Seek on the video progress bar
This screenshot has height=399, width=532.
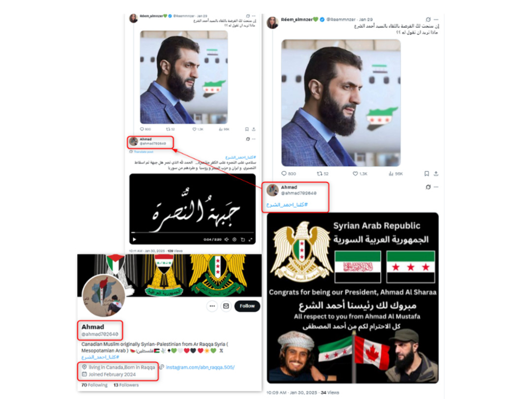pyautogui.click(x=193, y=233)
